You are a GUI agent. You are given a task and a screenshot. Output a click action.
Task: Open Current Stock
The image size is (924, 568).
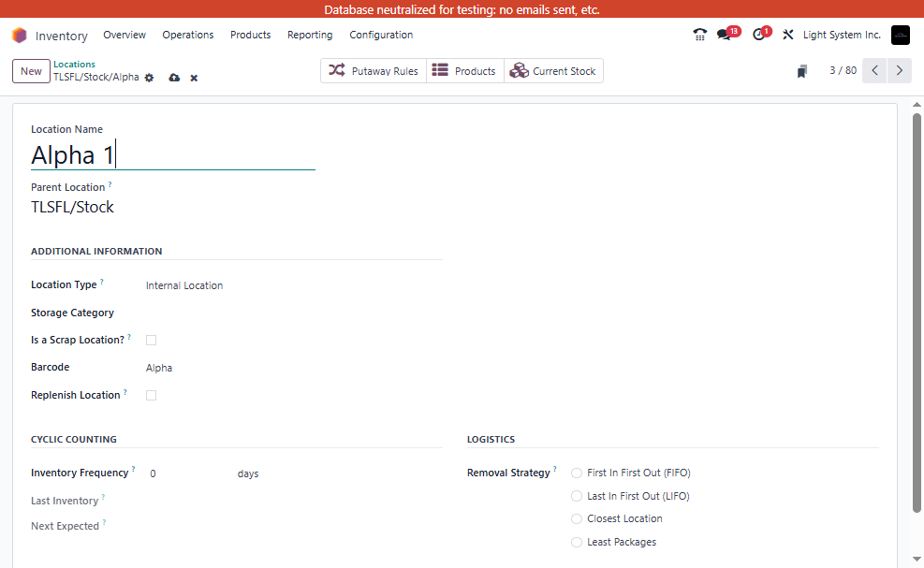pos(553,71)
